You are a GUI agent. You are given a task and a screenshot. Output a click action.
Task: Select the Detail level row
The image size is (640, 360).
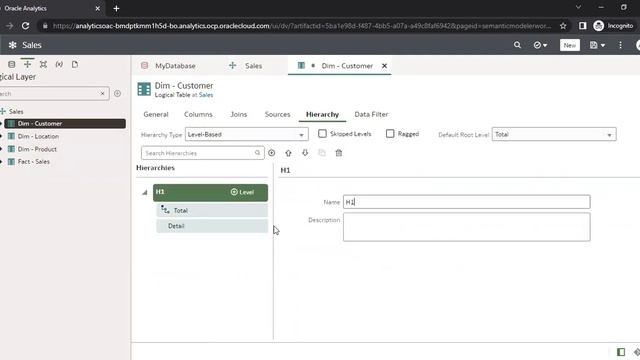click(x=212, y=226)
